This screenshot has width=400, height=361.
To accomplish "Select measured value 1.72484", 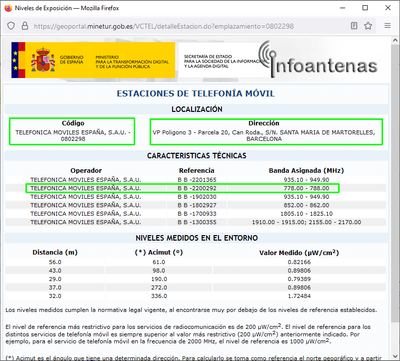I will click(299, 296).
